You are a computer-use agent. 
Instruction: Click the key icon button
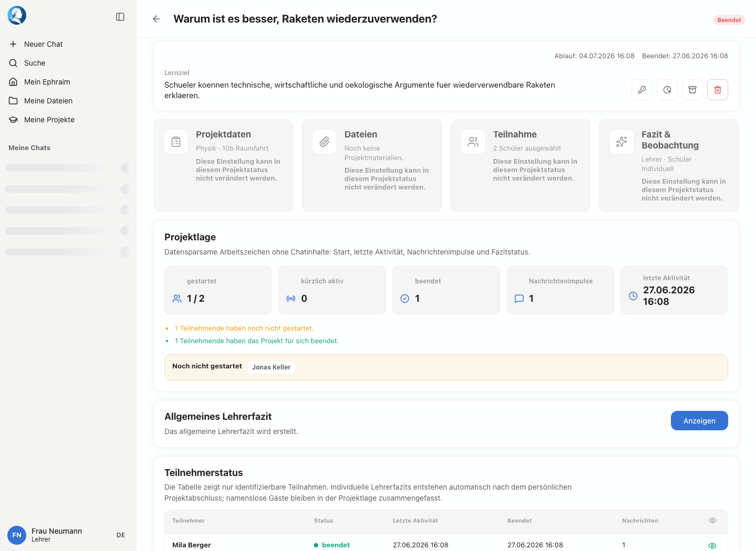point(642,90)
